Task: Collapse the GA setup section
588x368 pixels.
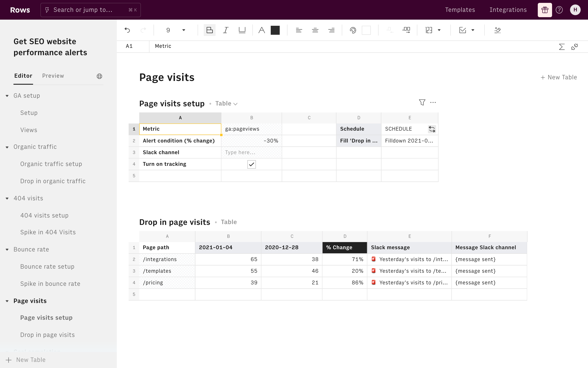Action: (x=7, y=96)
